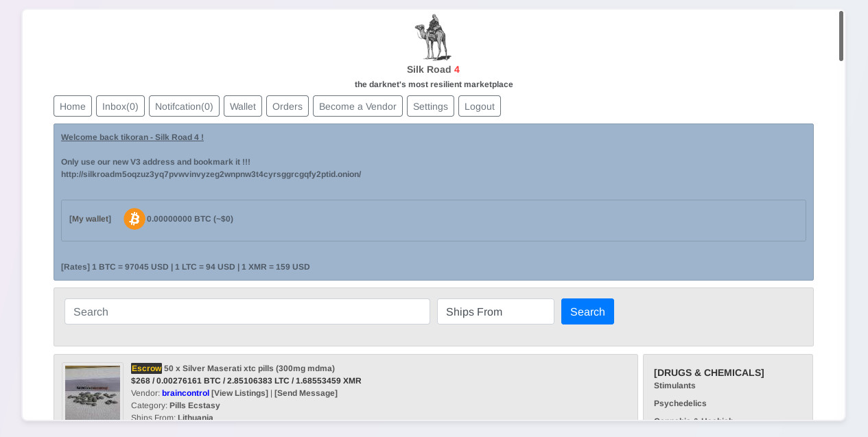Click the page's vertical scrollbar
Image resolution: width=868 pixels, height=437 pixels.
[841, 36]
